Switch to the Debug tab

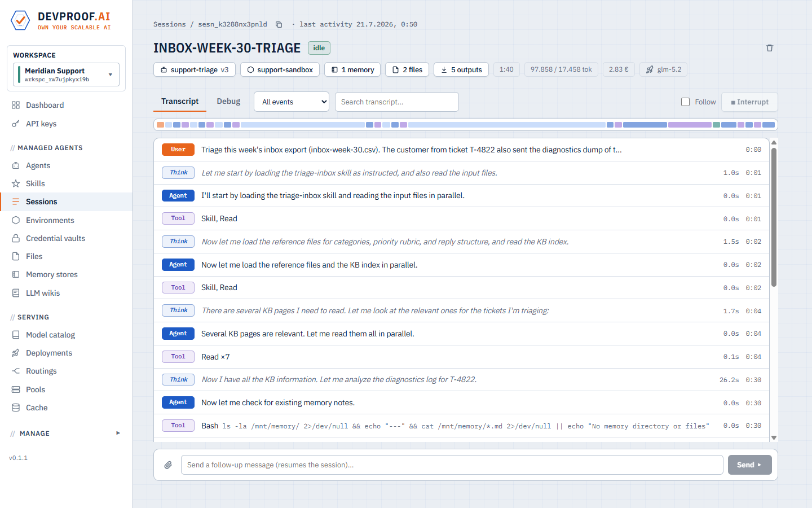pos(228,101)
